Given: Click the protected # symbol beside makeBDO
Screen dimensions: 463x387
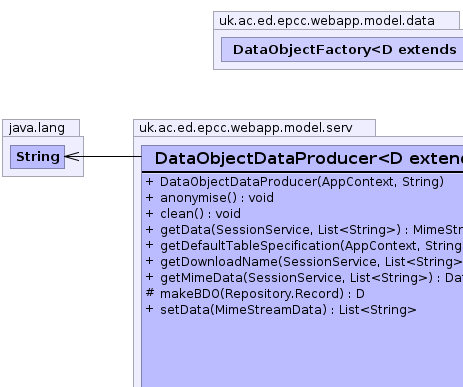Looking at the screenshot, I should pos(150,293).
